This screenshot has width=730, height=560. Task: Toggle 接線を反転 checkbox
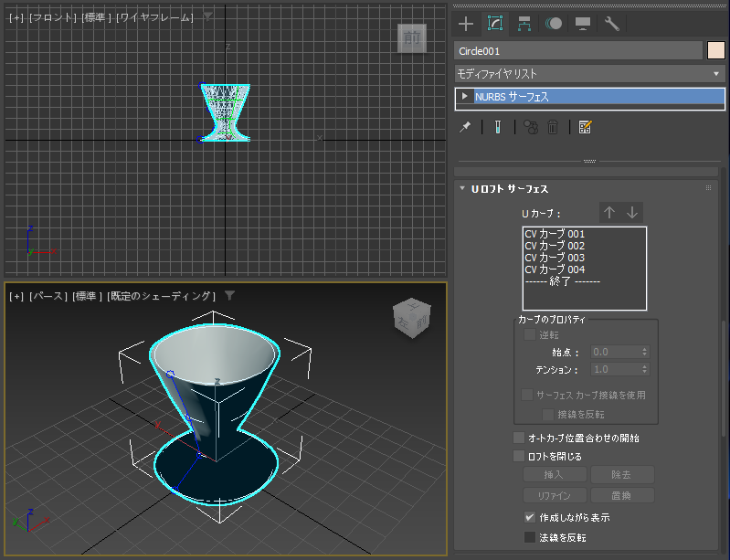[x=548, y=415]
